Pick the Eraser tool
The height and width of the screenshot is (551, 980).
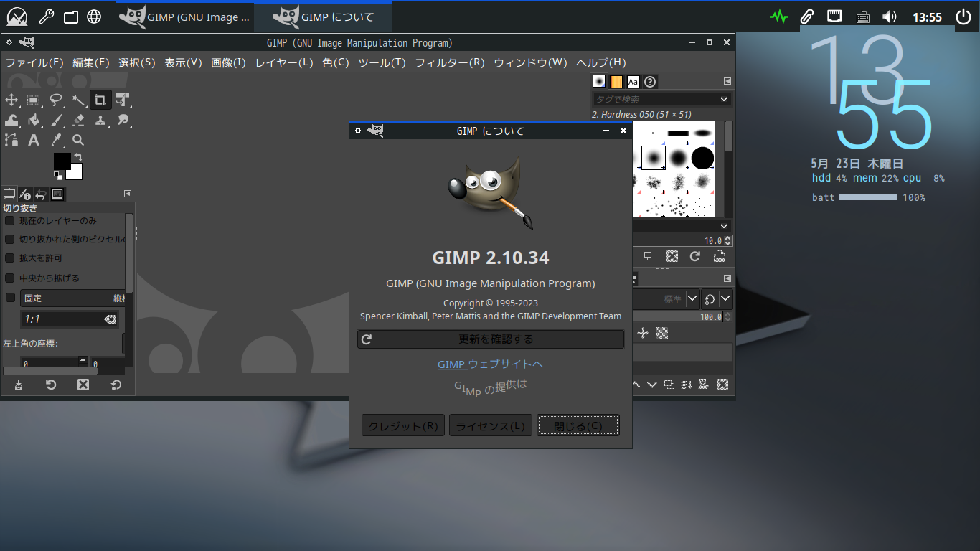(78, 120)
